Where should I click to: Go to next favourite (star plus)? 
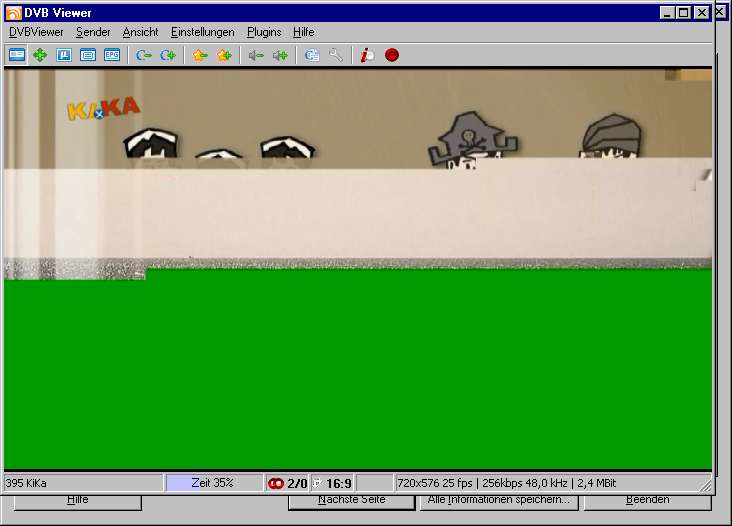coord(224,55)
